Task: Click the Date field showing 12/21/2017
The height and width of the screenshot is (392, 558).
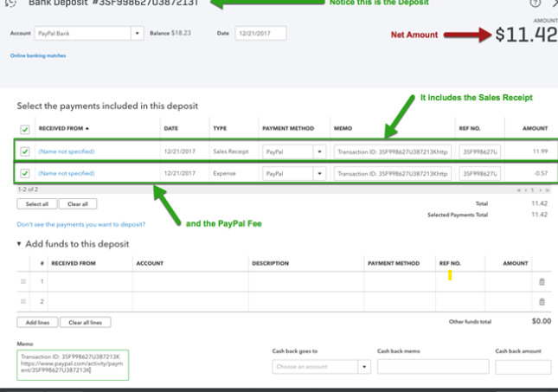Action: pos(260,34)
